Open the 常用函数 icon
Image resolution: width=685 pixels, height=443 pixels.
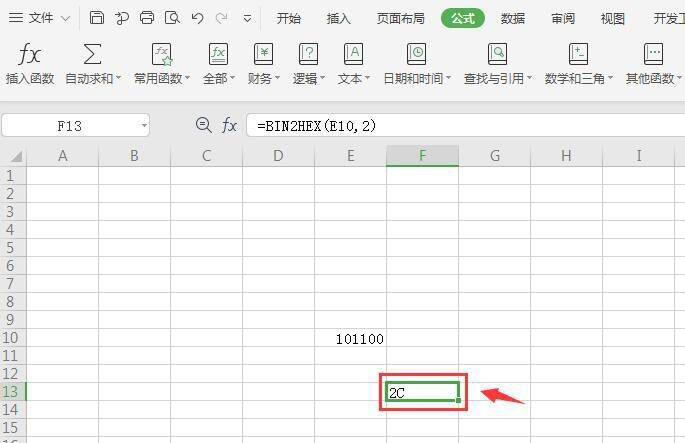pyautogui.click(x=162, y=54)
